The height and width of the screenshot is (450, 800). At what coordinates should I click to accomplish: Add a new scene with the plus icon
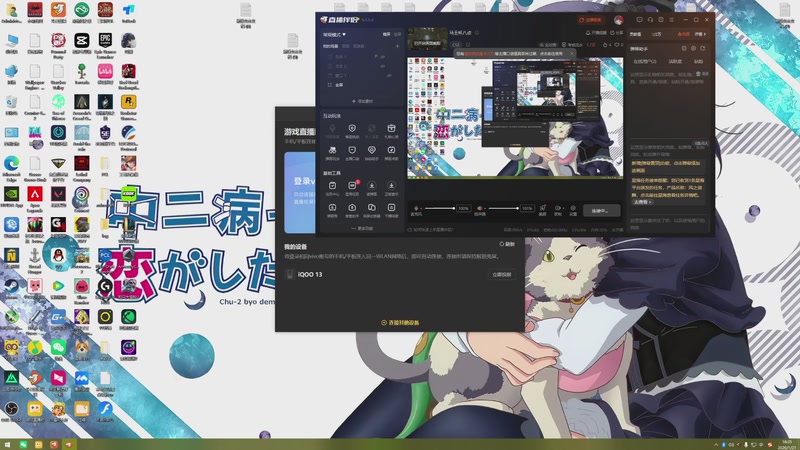coord(397,46)
